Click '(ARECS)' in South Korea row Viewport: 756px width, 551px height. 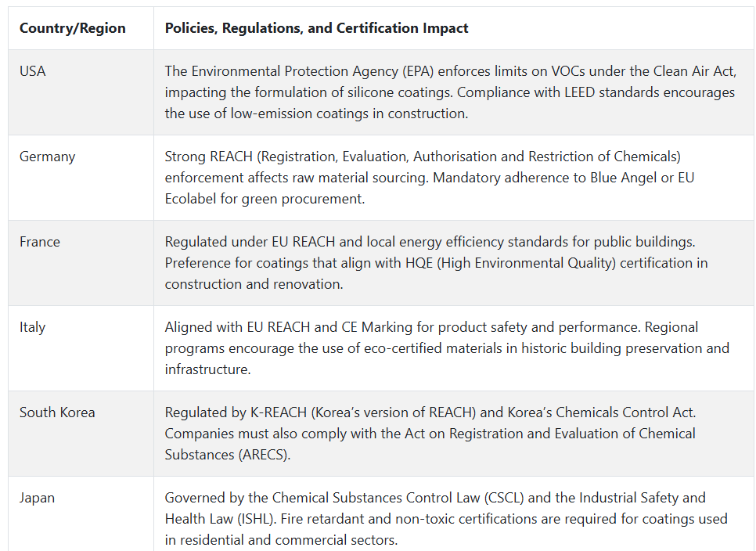[265, 455]
